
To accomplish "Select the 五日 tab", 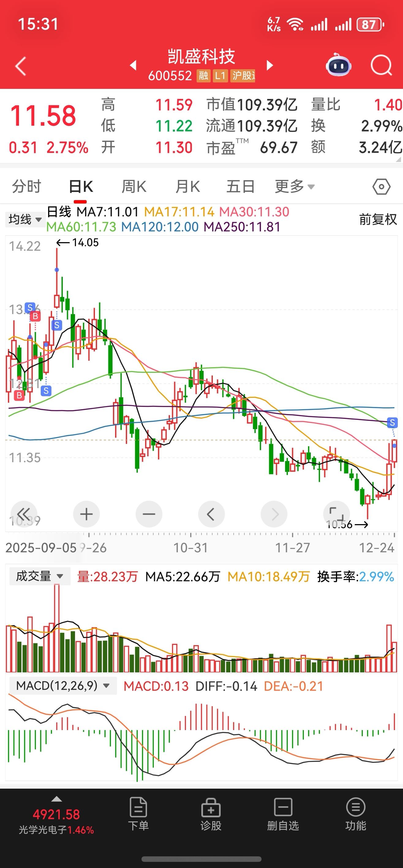I will click(x=240, y=186).
